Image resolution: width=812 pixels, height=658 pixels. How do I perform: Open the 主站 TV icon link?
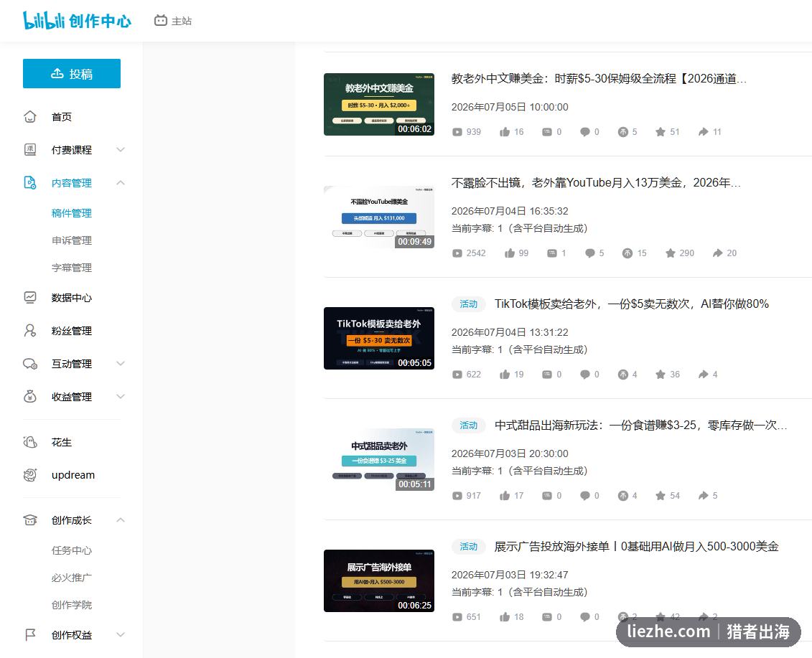click(161, 21)
